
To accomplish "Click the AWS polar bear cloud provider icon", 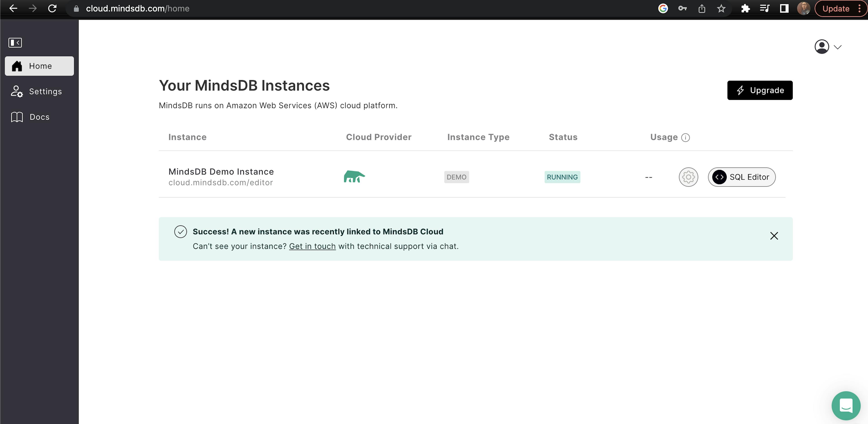I will (354, 176).
